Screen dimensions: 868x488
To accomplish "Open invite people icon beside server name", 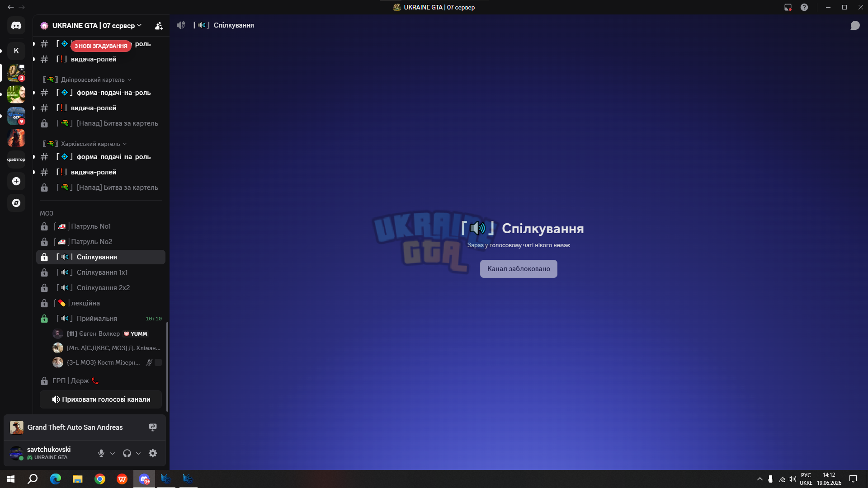I will (x=159, y=26).
